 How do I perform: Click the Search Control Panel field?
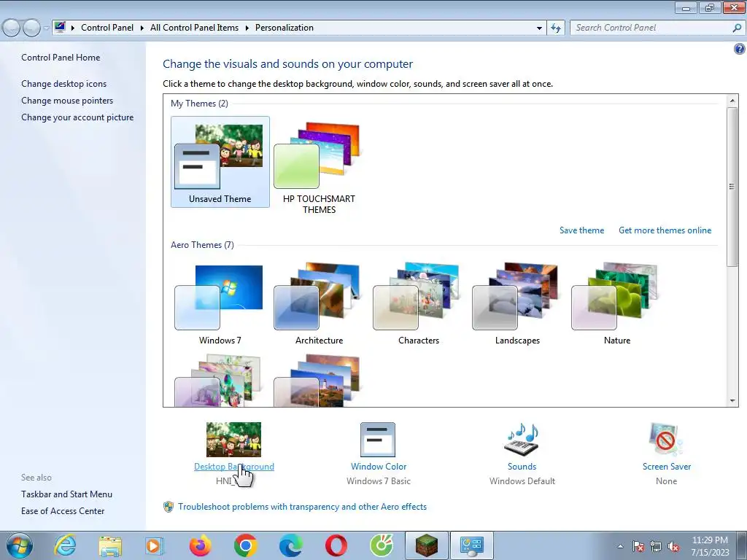click(x=657, y=28)
